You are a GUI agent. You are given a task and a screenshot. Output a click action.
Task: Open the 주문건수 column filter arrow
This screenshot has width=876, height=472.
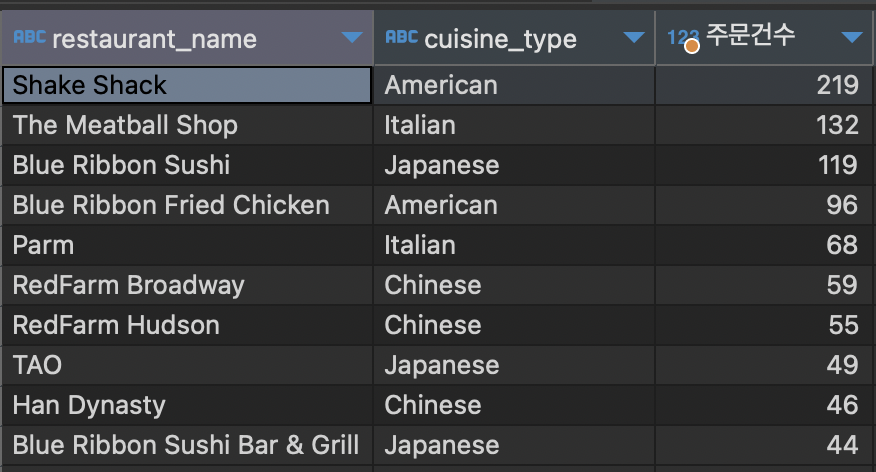point(852,37)
